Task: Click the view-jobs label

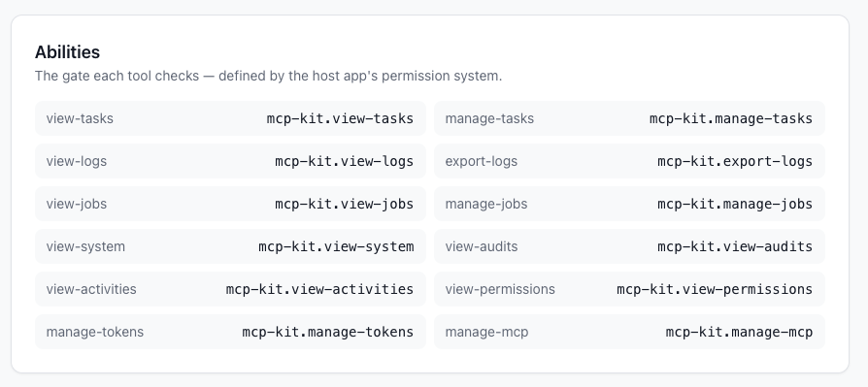Action: [x=77, y=204]
